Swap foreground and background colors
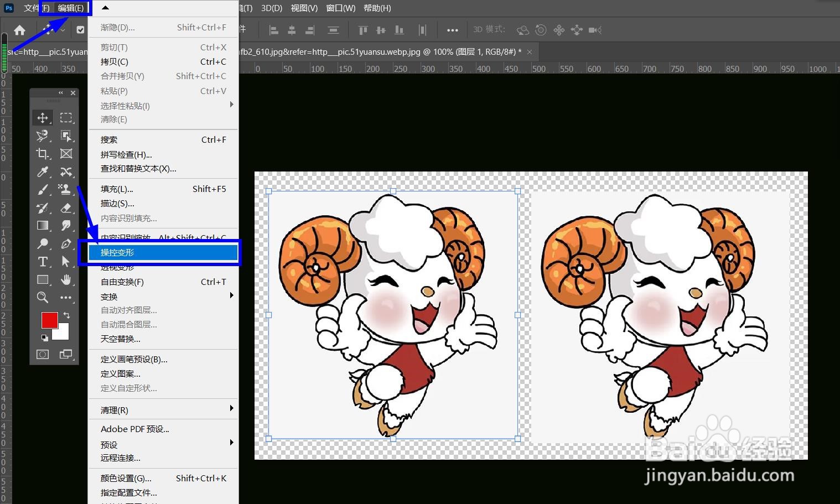The image size is (840, 504). pyautogui.click(x=66, y=315)
